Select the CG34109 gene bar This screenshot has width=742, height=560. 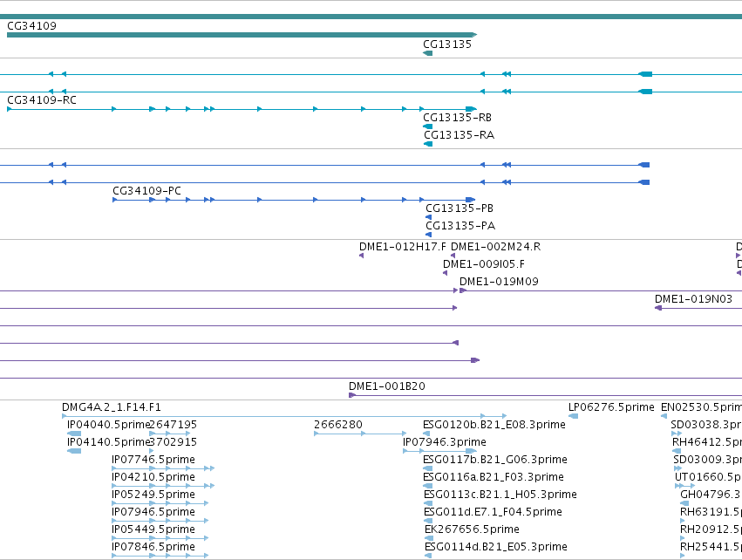point(242,35)
